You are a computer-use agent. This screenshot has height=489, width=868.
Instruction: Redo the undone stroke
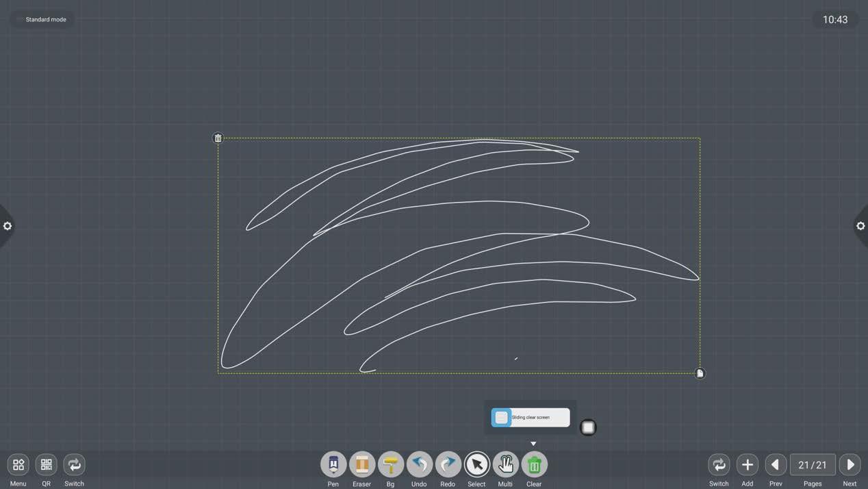click(448, 464)
